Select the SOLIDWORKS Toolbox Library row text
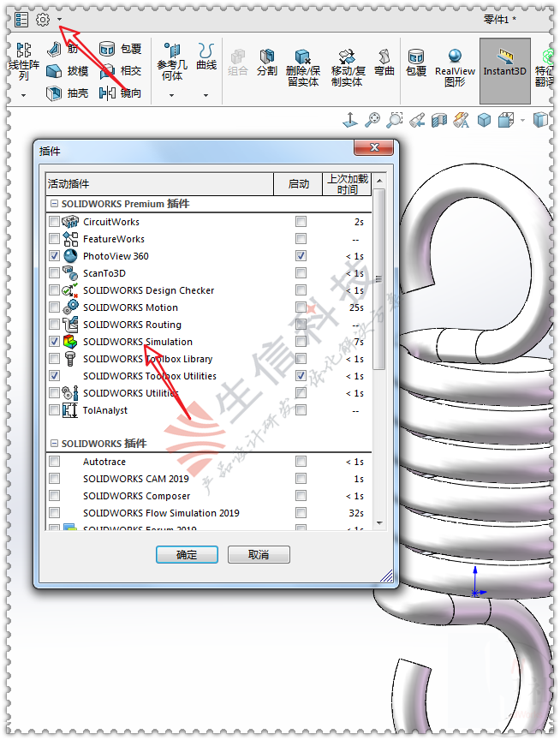This screenshot has height=740, width=560. click(147, 359)
